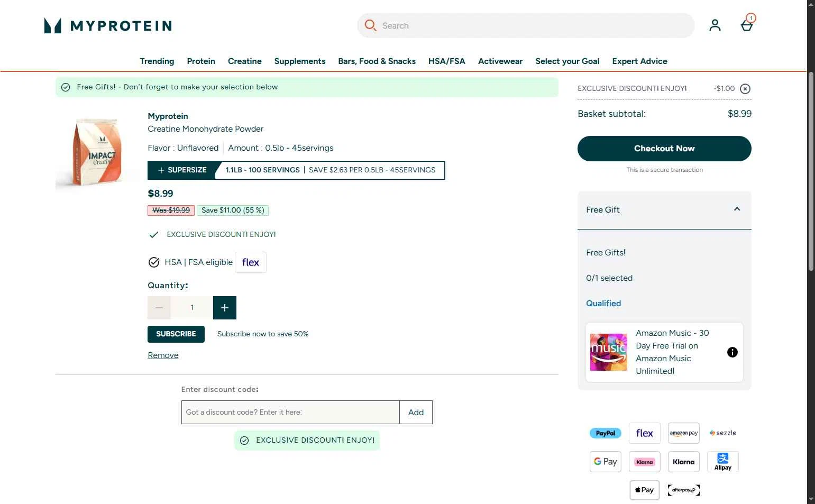This screenshot has height=504, width=815.
Task: Click the 0/1 selected text
Action: 609,278
